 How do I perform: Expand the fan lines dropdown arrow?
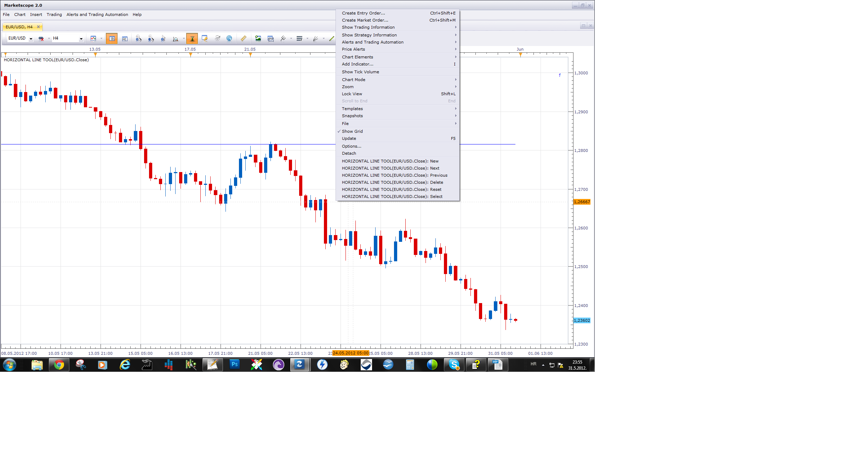pyautogui.click(x=324, y=38)
